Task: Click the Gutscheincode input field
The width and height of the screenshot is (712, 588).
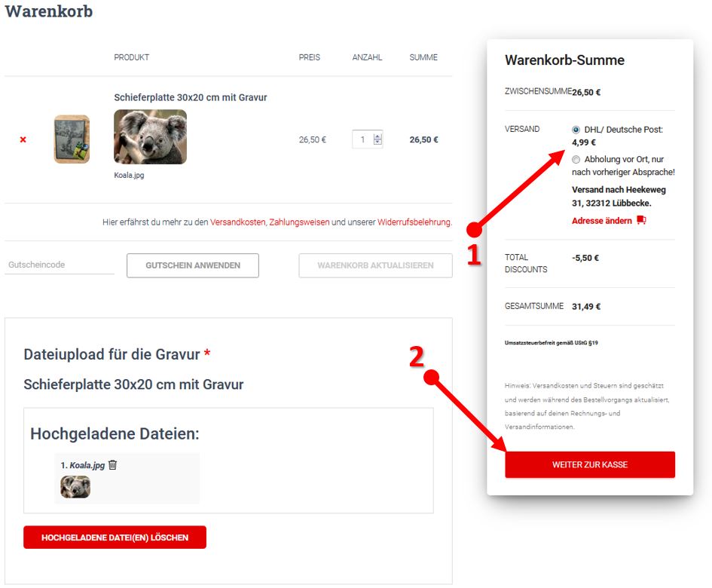Action: pos(60,265)
